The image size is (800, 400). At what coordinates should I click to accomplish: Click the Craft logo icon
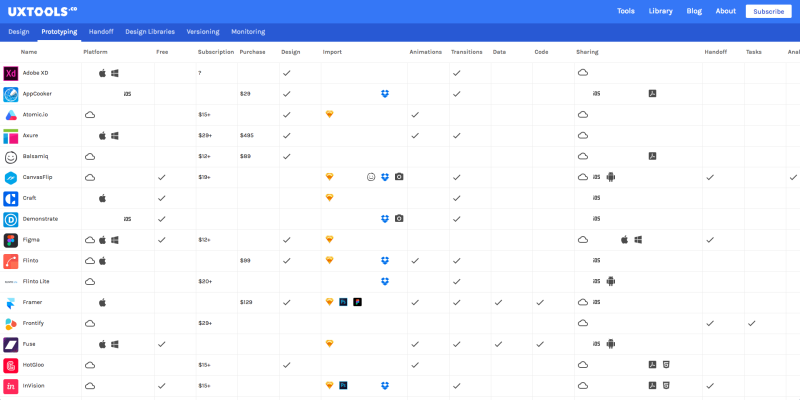(11, 198)
